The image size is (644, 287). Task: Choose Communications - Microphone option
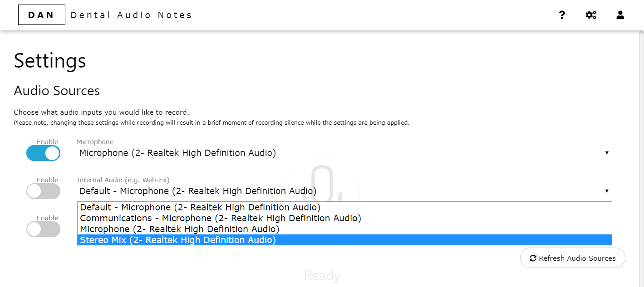(x=221, y=219)
